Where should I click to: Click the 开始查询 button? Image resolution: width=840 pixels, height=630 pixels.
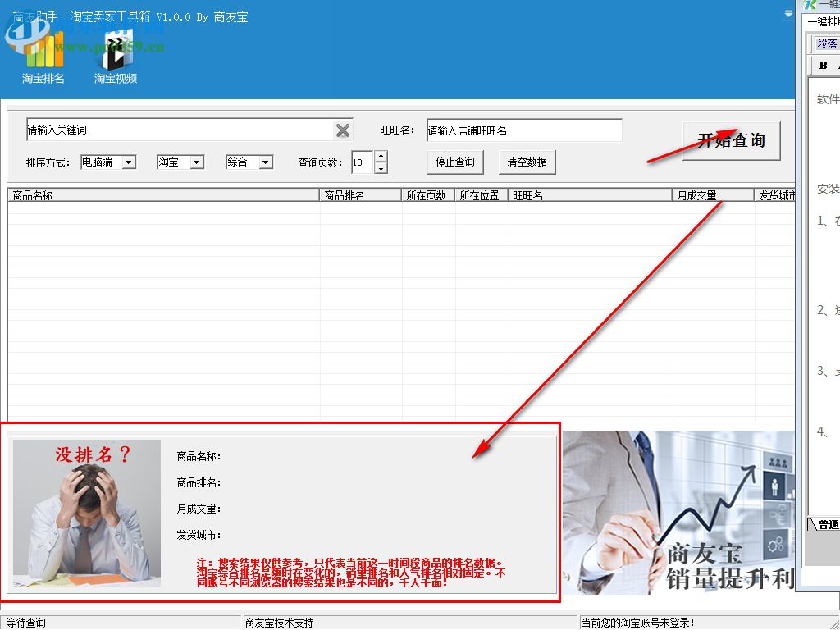click(x=731, y=139)
